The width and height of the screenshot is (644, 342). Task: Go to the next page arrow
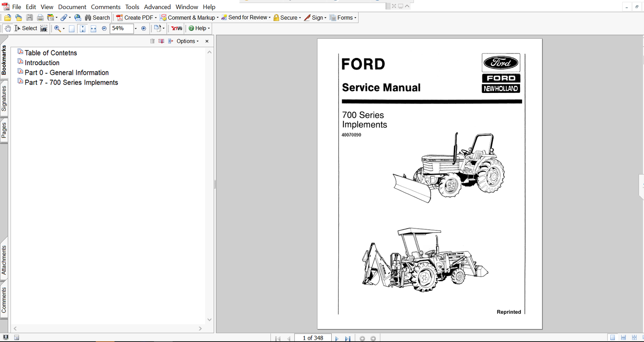[337, 338]
